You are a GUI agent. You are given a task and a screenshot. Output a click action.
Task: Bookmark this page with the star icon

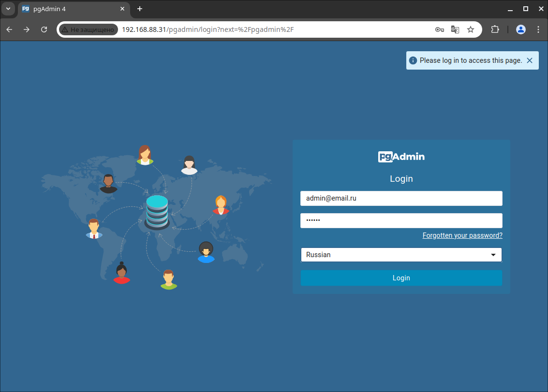tap(471, 29)
